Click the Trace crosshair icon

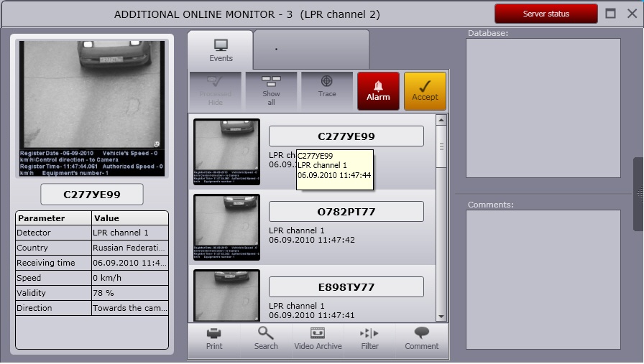(x=327, y=90)
